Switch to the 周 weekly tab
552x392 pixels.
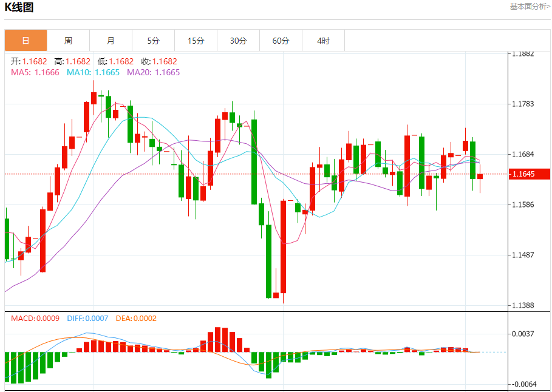68,41
